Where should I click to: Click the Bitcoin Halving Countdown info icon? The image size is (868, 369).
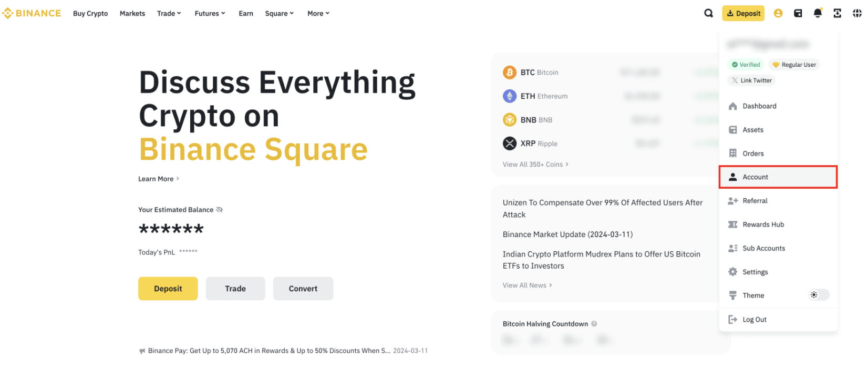click(x=594, y=324)
